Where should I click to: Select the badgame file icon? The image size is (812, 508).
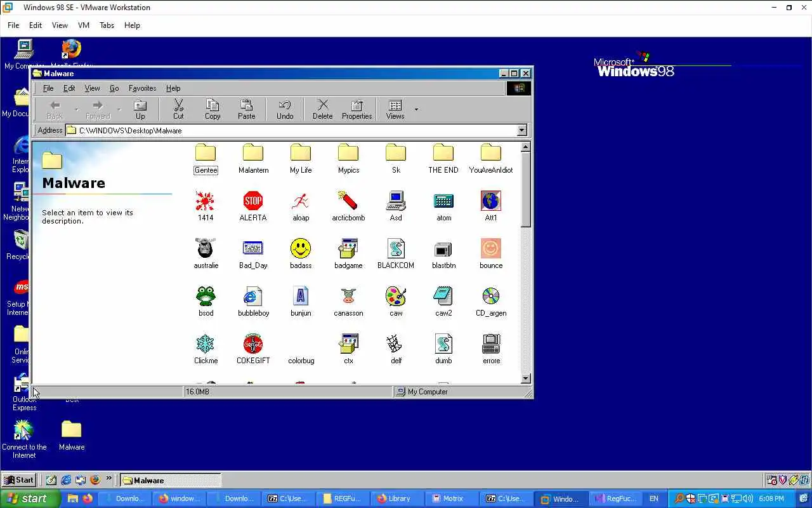[348, 248]
